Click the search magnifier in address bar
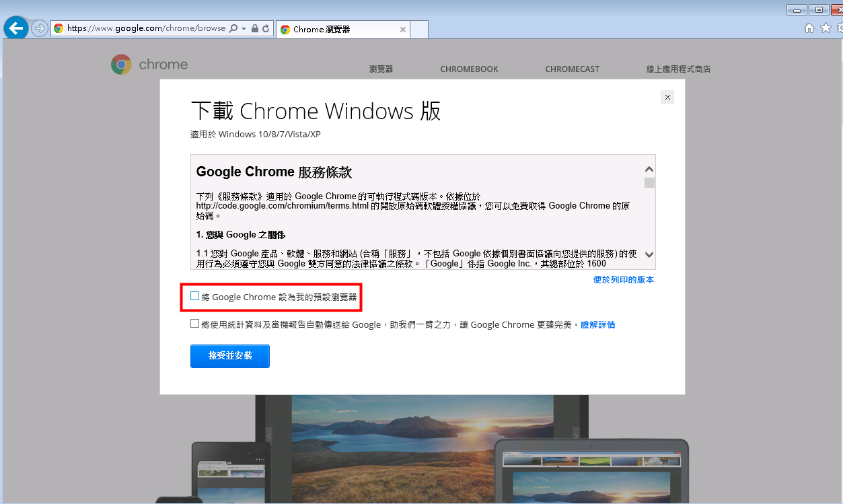Image resolution: width=843 pixels, height=504 pixels. point(233,29)
